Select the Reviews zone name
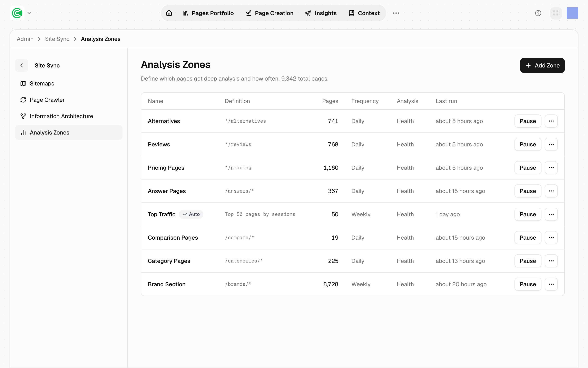Image resolution: width=588 pixels, height=368 pixels. 159,144
